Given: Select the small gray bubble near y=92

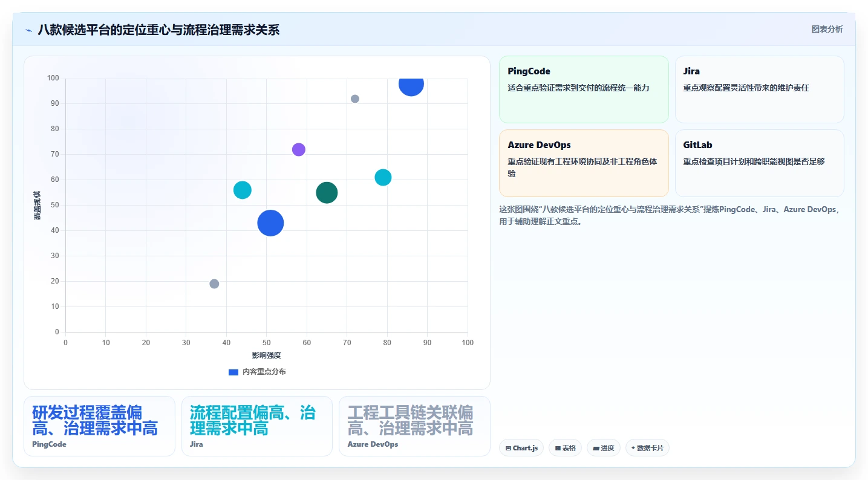Looking at the screenshot, I should pyautogui.click(x=355, y=99).
